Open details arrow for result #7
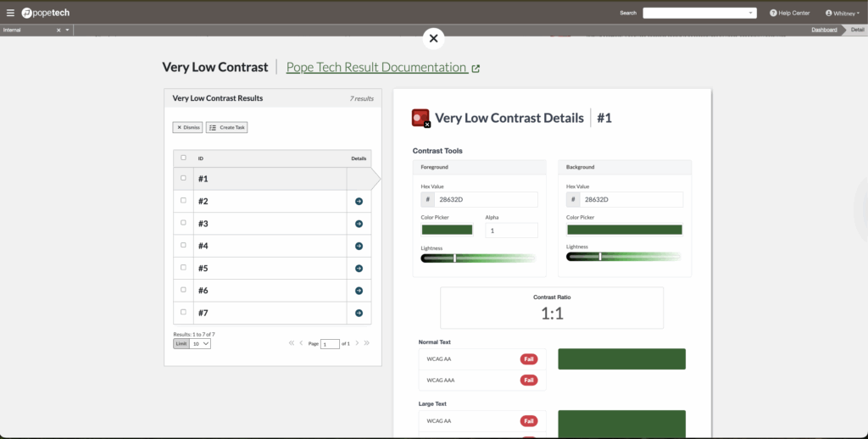 coord(359,313)
